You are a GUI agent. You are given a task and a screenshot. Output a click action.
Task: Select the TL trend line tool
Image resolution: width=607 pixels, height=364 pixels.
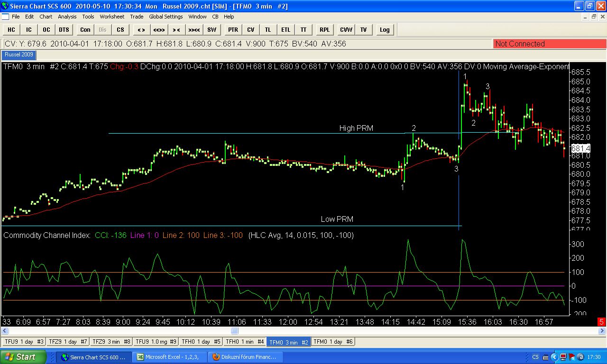pos(268,29)
